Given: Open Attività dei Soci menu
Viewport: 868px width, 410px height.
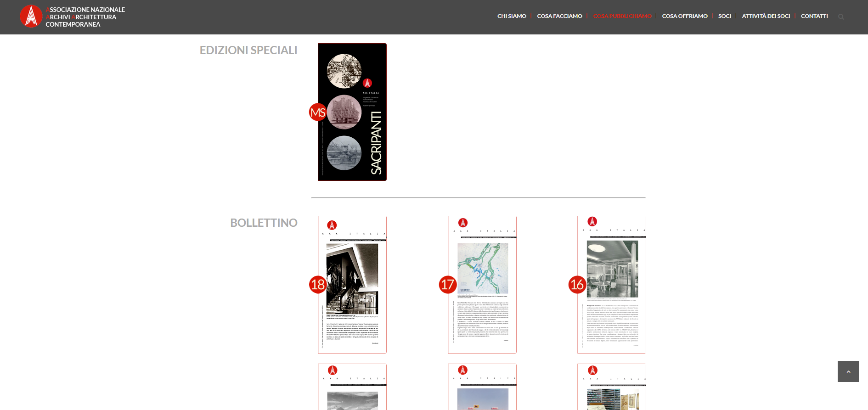Looking at the screenshot, I should (766, 16).
